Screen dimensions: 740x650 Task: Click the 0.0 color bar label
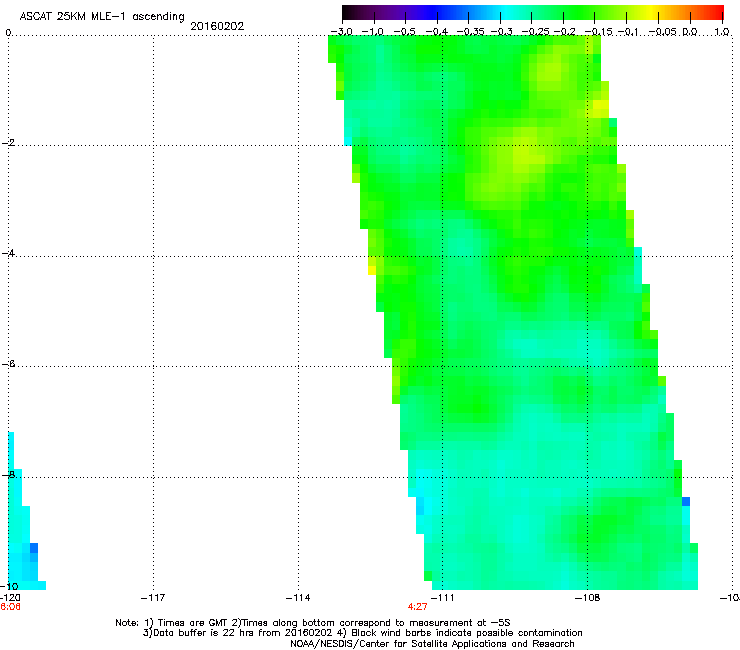pos(690,32)
